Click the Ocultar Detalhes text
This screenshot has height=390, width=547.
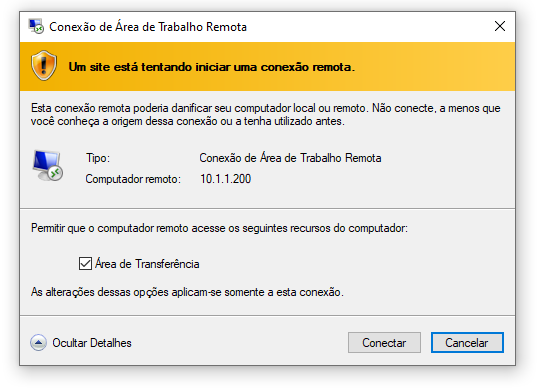tap(92, 343)
